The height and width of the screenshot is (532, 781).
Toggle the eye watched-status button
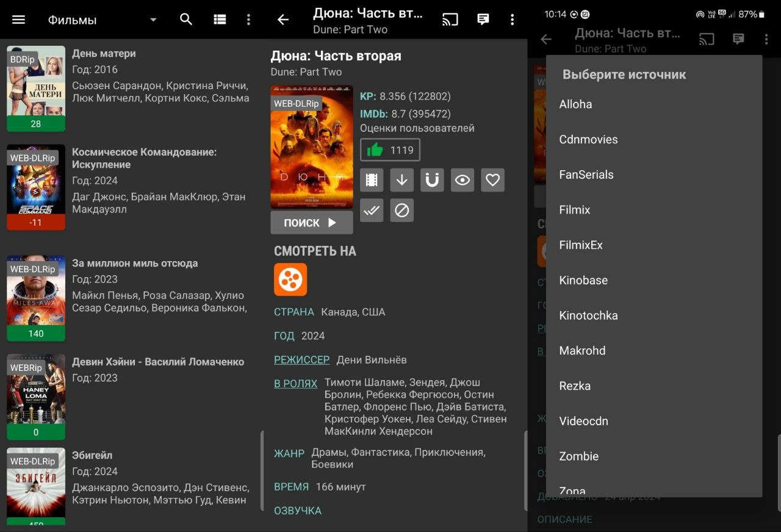coord(462,180)
